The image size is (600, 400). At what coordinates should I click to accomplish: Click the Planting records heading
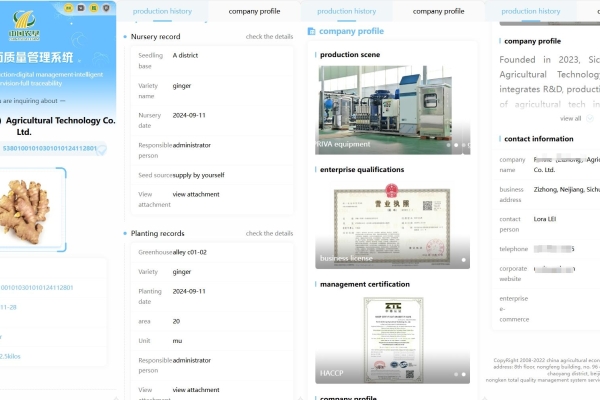point(158,233)
